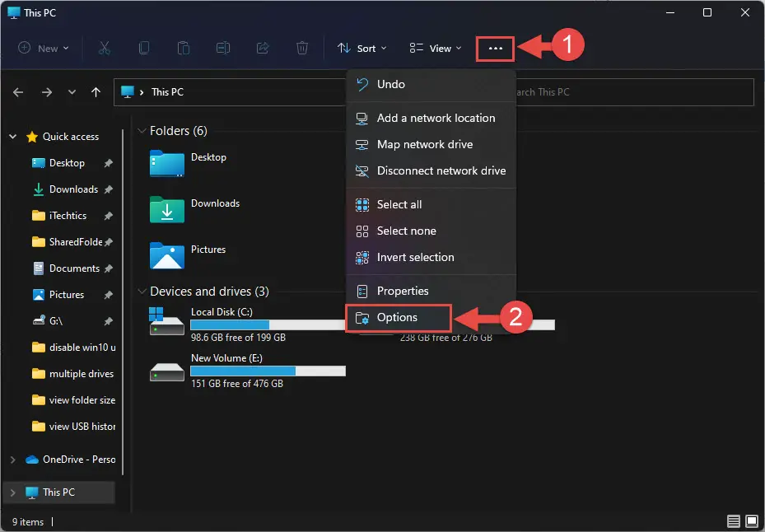765x532 pixels.
Task: Go forward with the right arrow
Action: pos(47,92)
